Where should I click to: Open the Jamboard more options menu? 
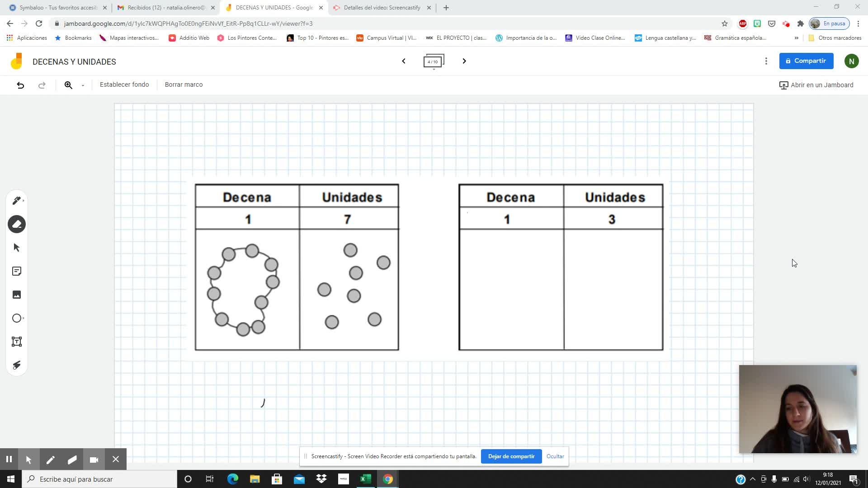pyautogui.click(x=766, y=61)
